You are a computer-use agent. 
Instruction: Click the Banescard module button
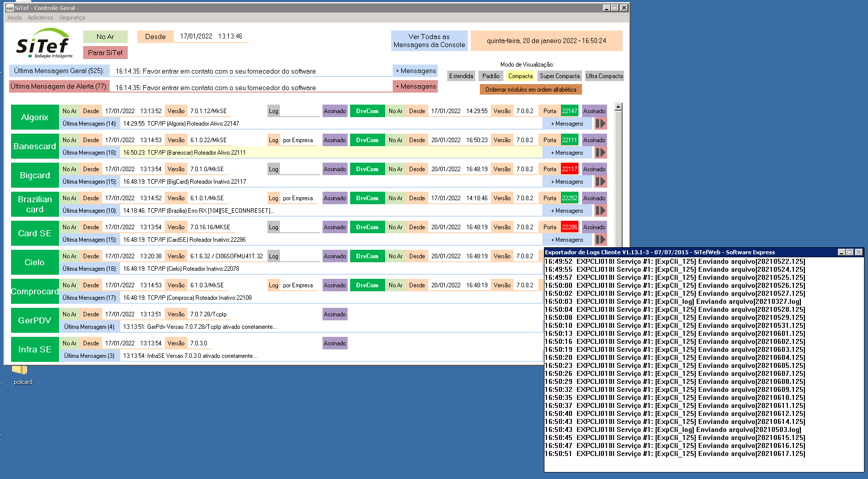pyautogui.click(x=35, y=146)
